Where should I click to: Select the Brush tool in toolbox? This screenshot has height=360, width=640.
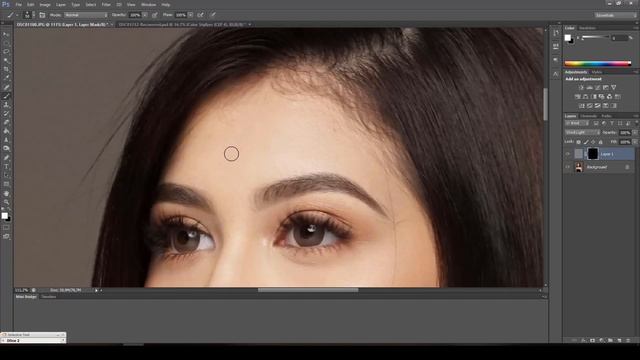pyautogui.click(x=6, y=96)
